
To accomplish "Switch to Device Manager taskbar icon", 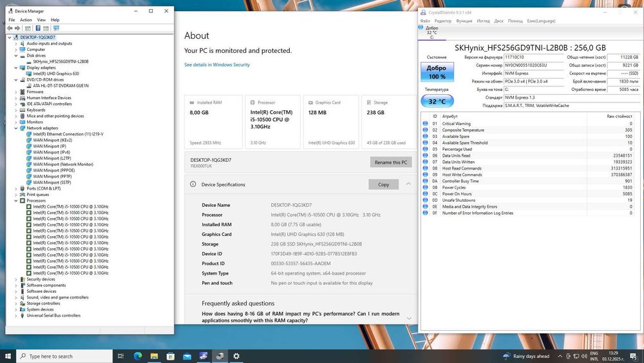I will (x=220, y=356).
